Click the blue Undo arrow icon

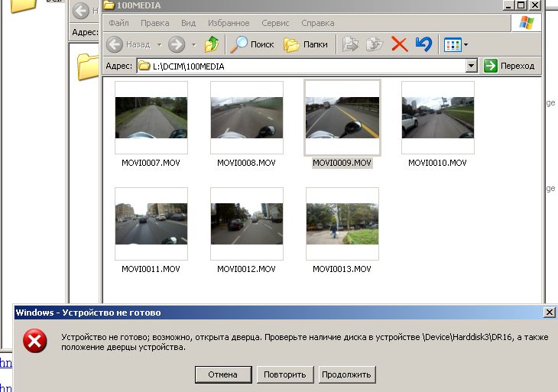(x=423, y=44)
